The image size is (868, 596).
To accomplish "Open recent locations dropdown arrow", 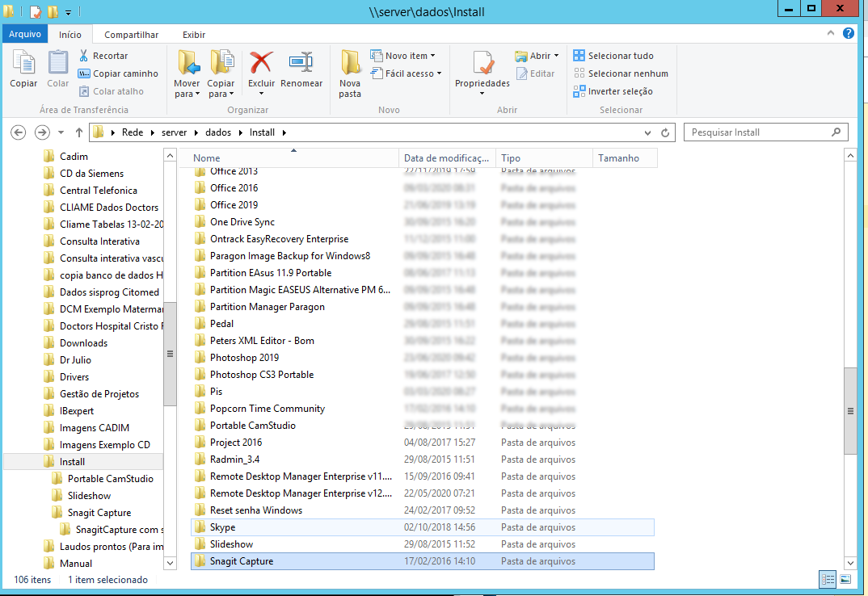I will point(61,132).
